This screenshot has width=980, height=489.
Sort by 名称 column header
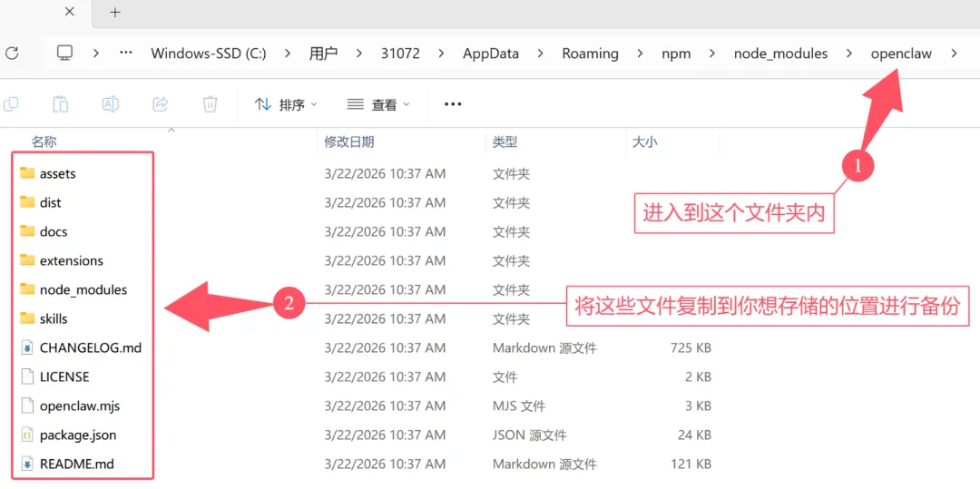pos(44,142)
